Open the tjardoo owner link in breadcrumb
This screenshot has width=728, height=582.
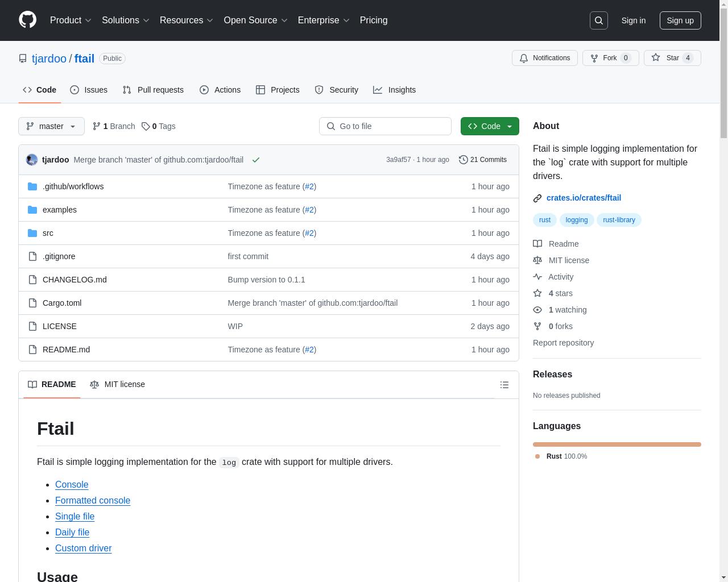click(49, 59)
